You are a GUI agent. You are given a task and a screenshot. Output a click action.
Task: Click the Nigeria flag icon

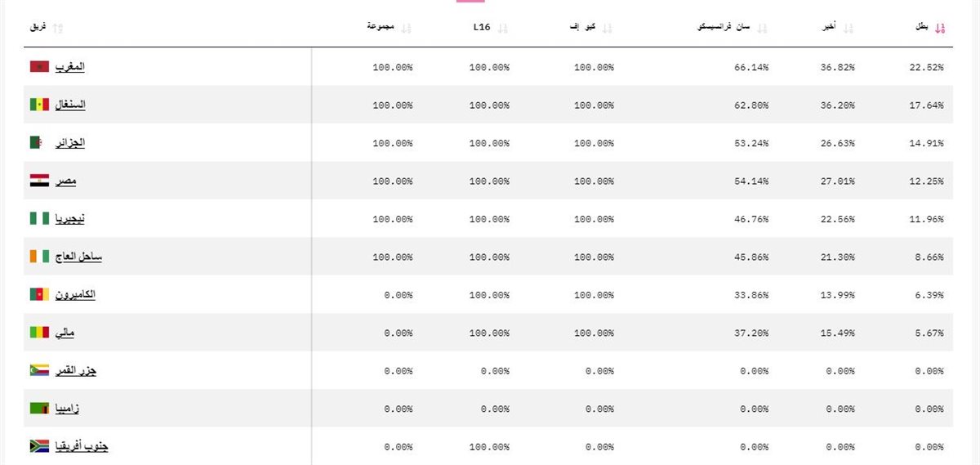click(39, 219)
